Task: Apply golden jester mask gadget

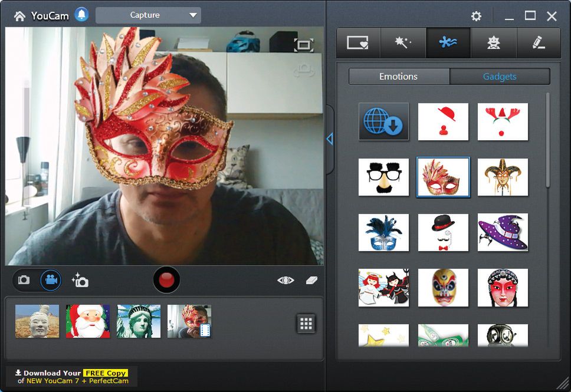Action: click(x=503, y=177)
